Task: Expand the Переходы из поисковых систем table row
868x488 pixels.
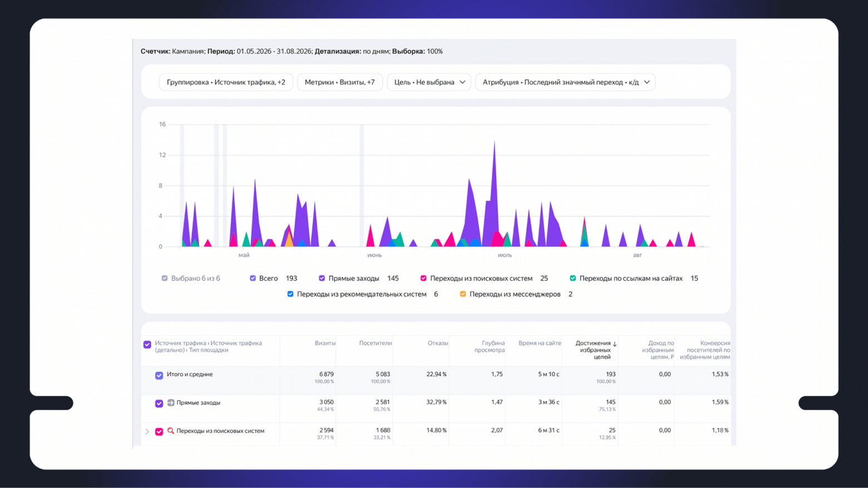Action: point(147,431)
